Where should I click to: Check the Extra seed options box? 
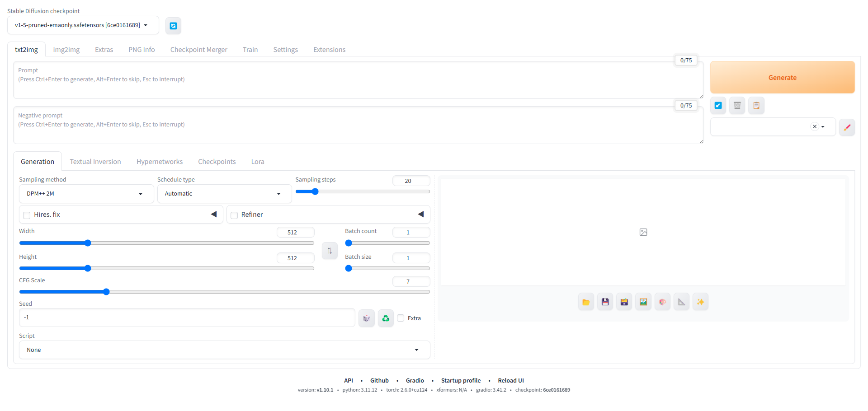pyautogui.click(x=401, y=318)
